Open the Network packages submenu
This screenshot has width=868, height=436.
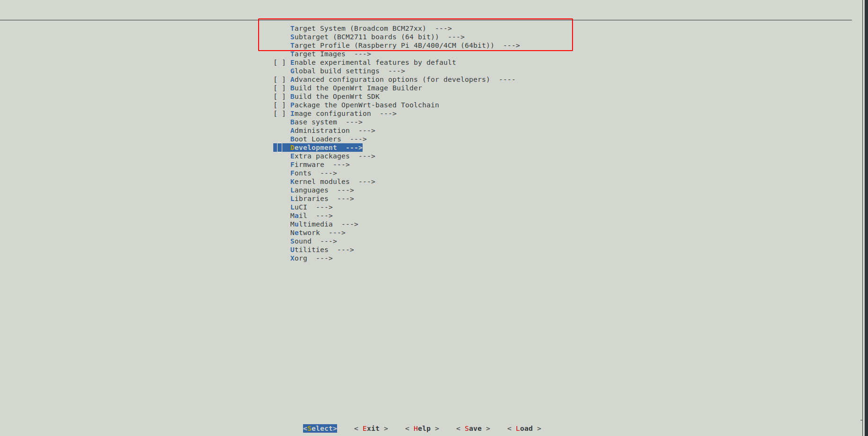tap(305, 232)
